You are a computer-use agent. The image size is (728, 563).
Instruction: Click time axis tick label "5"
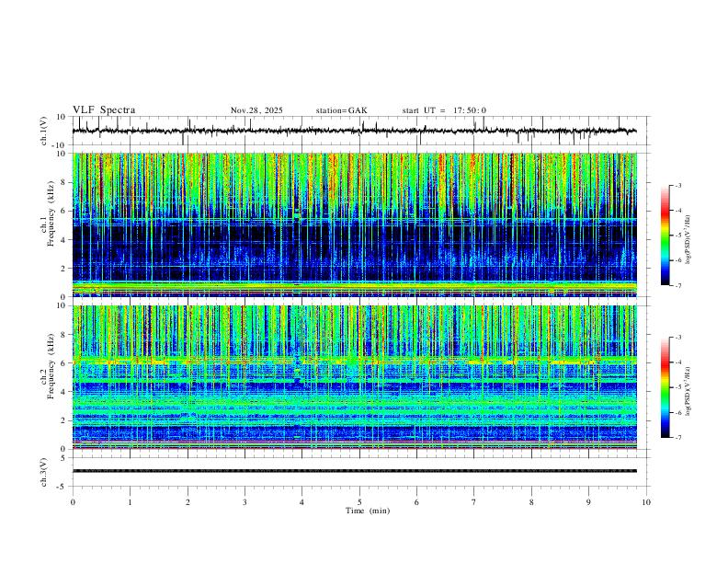[x=359, y=502]
